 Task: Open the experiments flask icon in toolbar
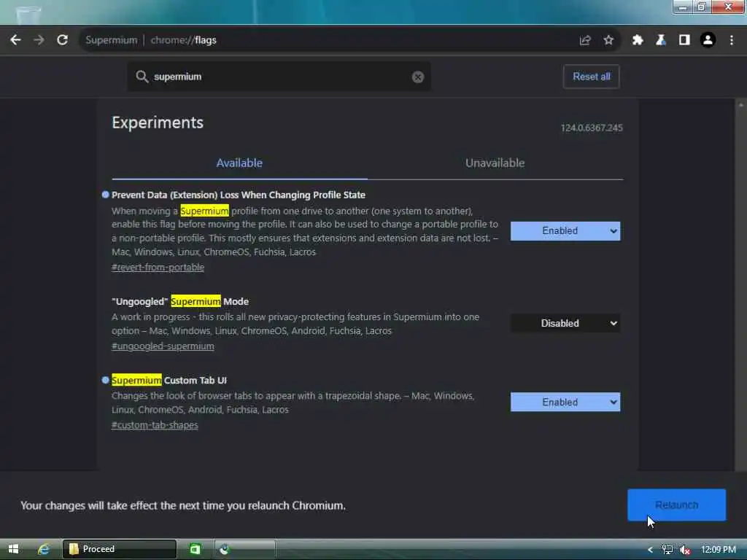(661, 40)
